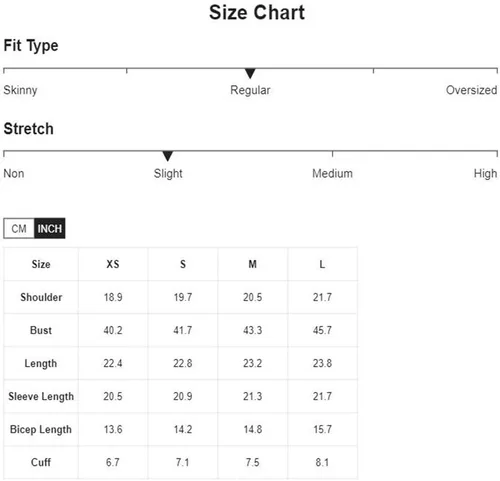Click the Cuff value 8.1 for size L

pos(322,462)
